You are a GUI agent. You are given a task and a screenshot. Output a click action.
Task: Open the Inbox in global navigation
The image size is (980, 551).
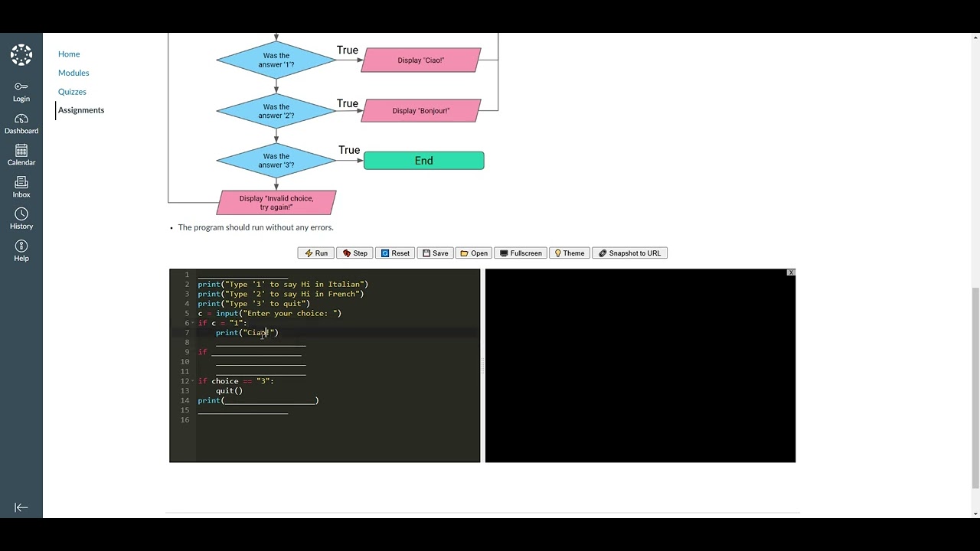[21, 187]
